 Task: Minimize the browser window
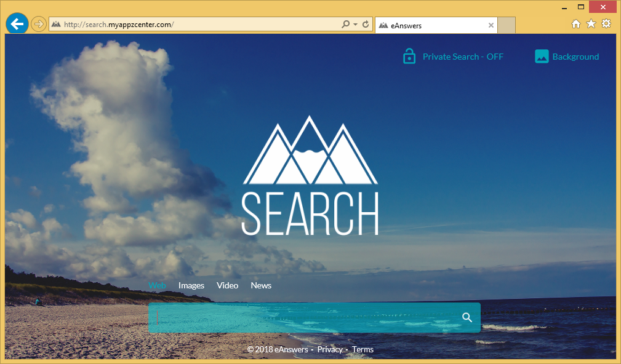[564, 7]
